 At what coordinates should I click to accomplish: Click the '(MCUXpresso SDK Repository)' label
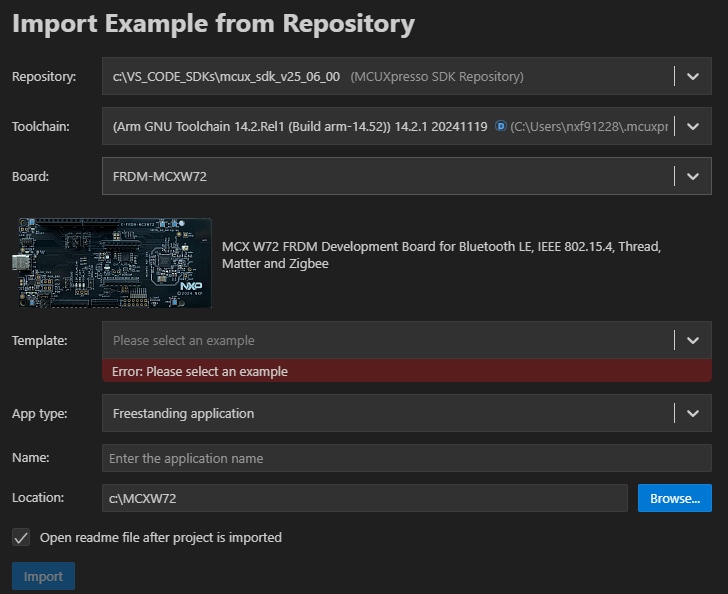click(437, 77)
